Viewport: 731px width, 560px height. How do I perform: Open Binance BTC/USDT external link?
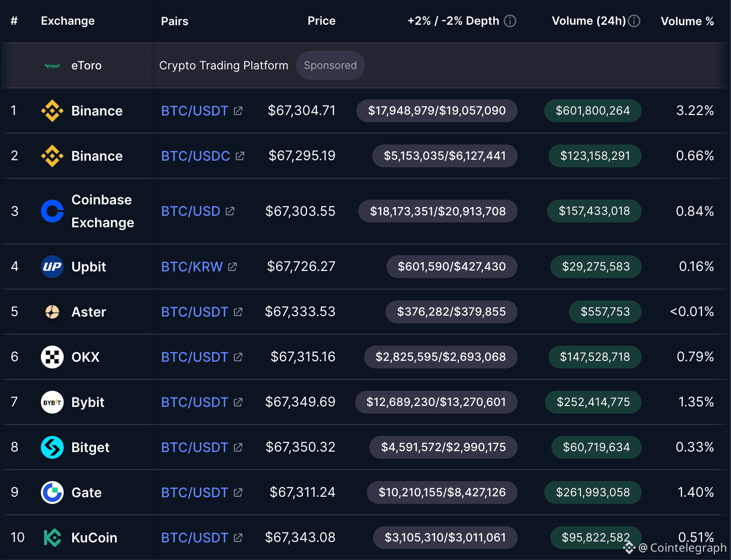pyautogui.click(x=238, y=110)
